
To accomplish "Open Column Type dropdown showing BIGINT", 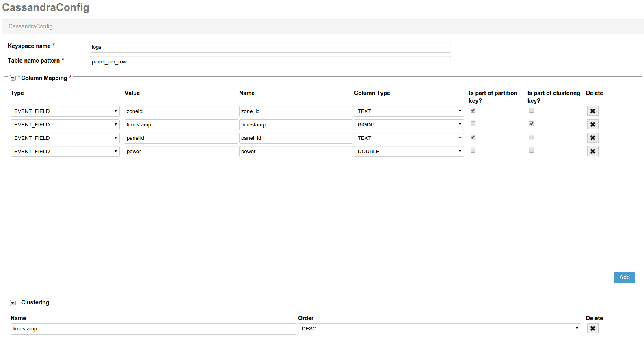I will tap(409, 124).
